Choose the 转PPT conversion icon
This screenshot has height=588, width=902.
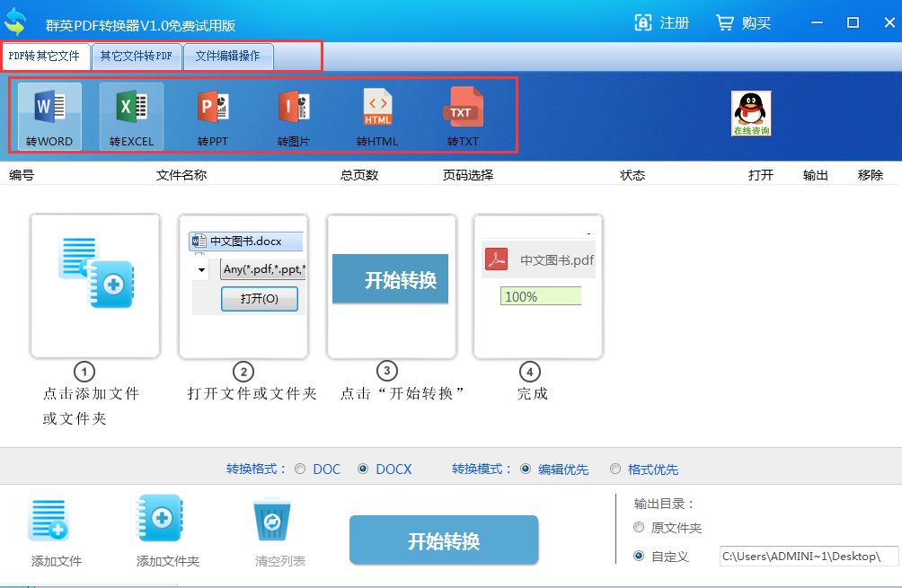coord(213,117)
